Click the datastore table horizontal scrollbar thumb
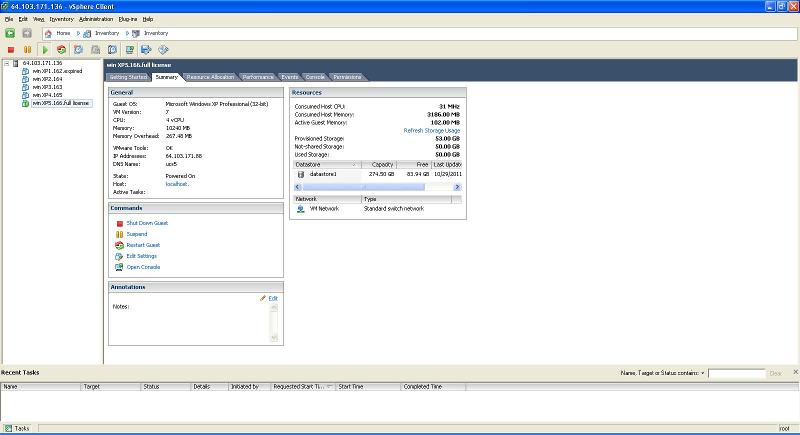The image size is (800, 435). point(364,187)
